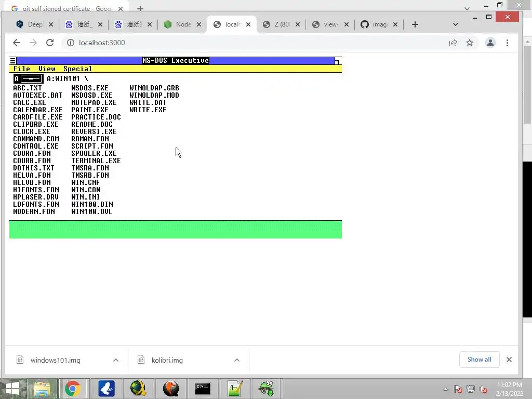
Task: Open the View menu
Action: (x=47, y=69)
